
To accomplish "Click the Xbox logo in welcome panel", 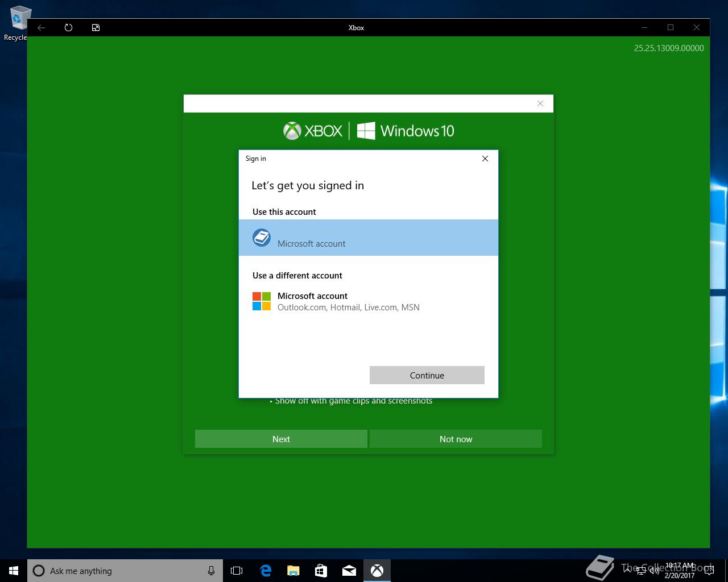I will point(313,131).
